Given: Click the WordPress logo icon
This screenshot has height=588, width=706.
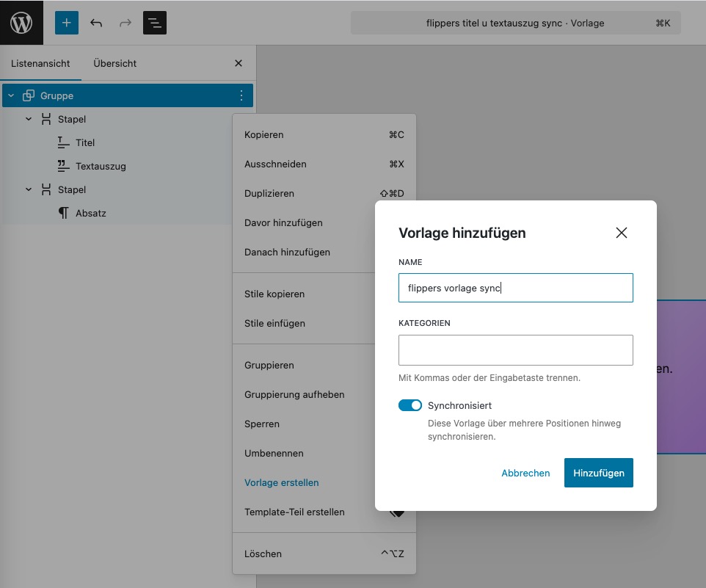Looking at the screenshot, I should [21, 23].
